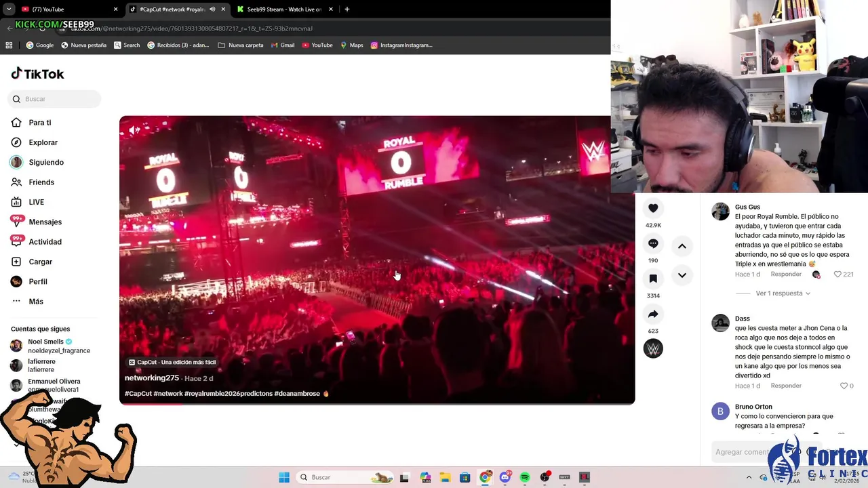Open the Gmail bookmark

(282, 45)
